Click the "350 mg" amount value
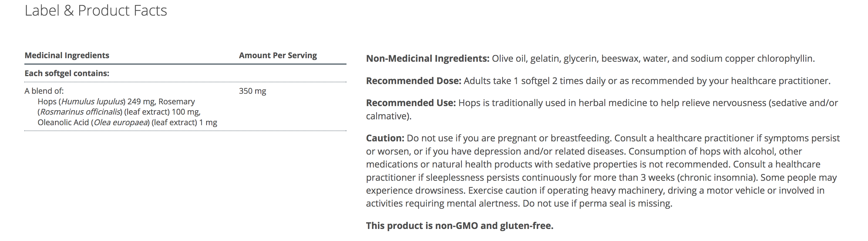This screenshot has width=868, height=241. pos(252,91)
